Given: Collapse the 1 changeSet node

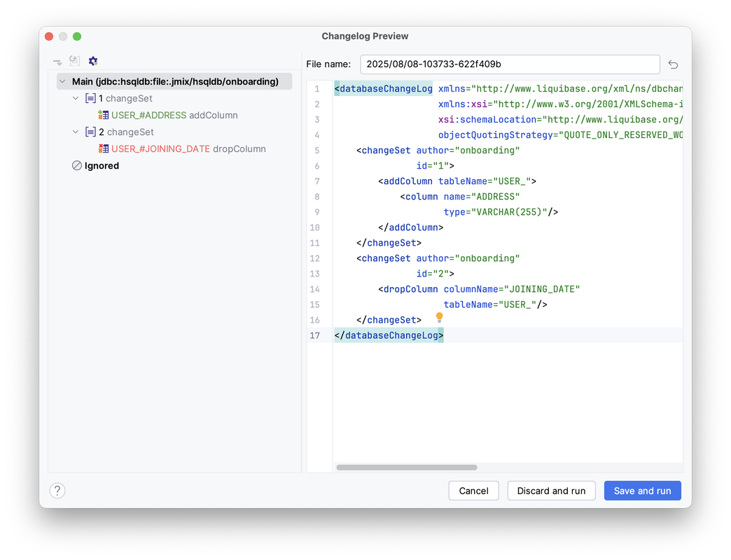Looking at the screenshot, I should [x=76, y=98].
